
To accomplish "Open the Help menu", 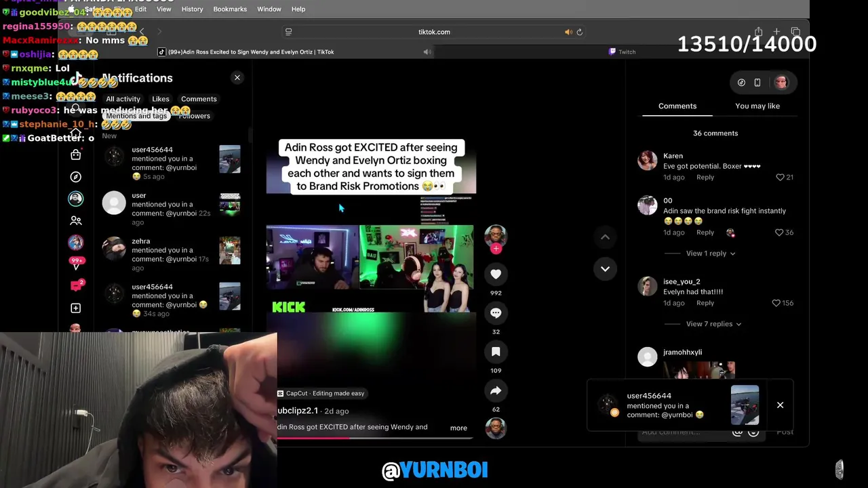I will click(x=298, y=9).
